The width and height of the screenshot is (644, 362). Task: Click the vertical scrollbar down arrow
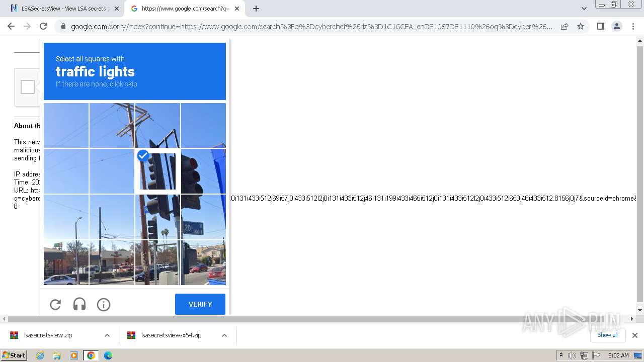(x=640, y=310)
